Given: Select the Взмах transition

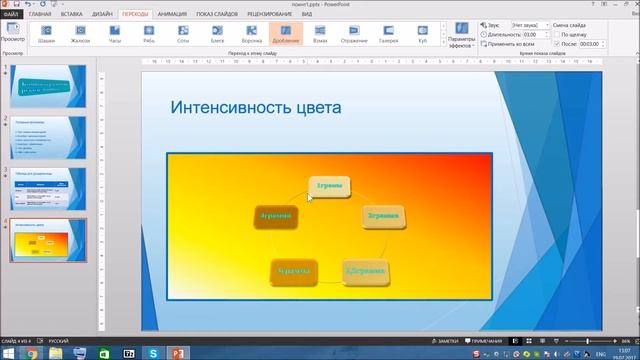Looking at the screenshot, I should (320, 34).
